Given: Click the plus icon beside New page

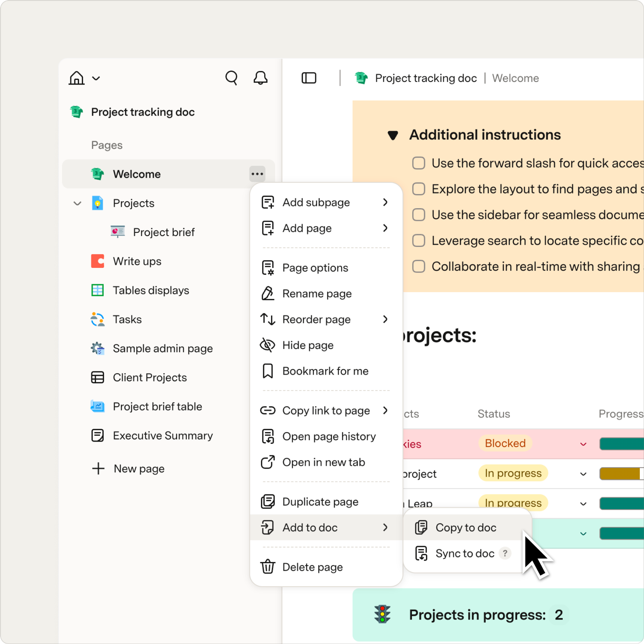Looking at the screenshot, I should [98, 468].
